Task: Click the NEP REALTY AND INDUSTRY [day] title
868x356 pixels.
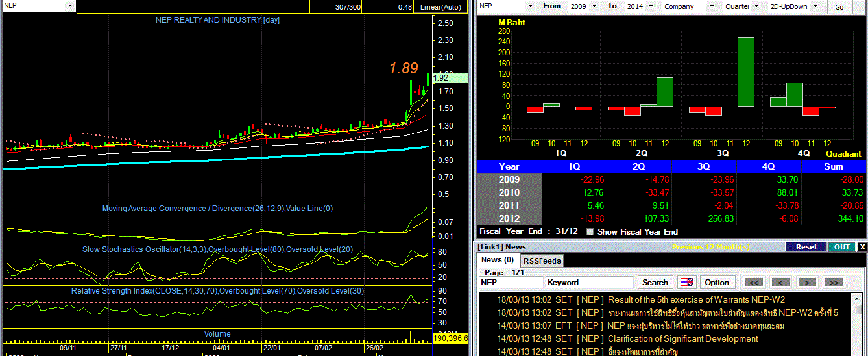Action: (x=217, y=20)
